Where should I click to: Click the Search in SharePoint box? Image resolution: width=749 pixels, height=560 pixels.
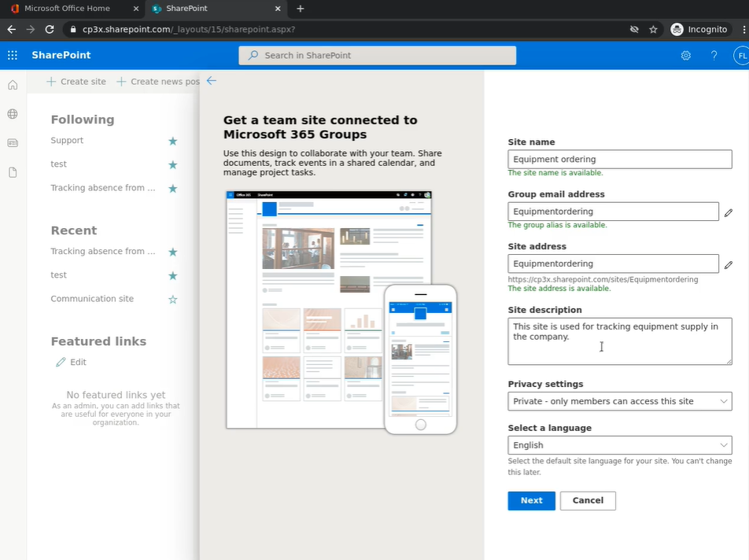pyautogui.click(x=378, y=55)
